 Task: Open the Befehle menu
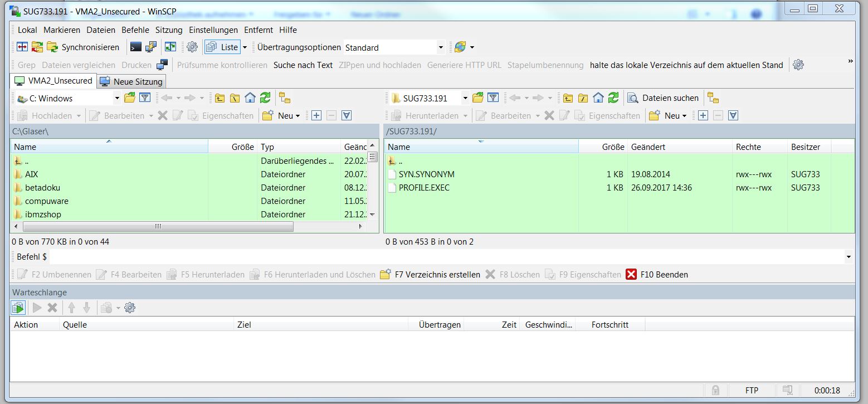[135, 30]
